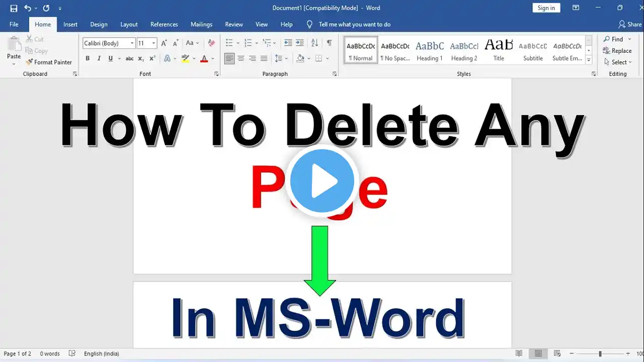Image resolution: width=644 pixels, height=362 pixels.
Task: Click the Replace button
Action: tap(617, 51)
